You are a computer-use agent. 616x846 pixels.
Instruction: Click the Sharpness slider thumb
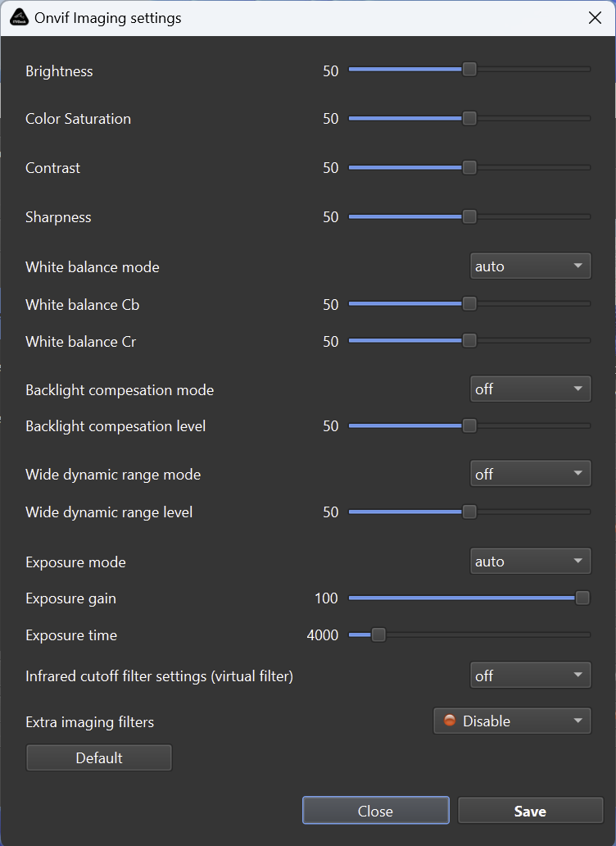click(x=469, y=216)
